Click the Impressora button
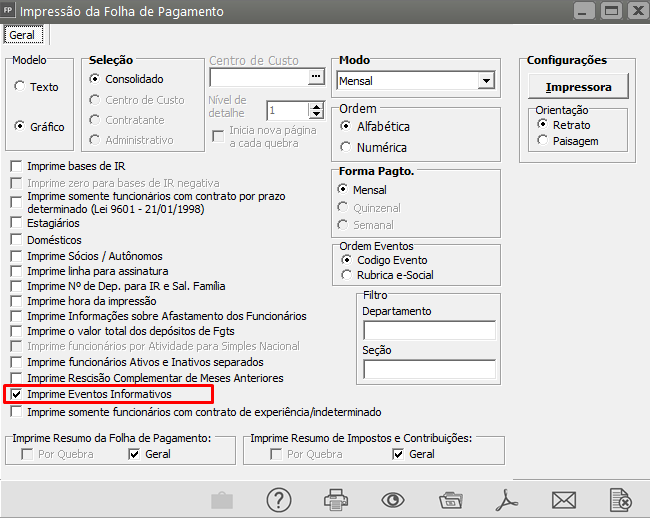Image resolution: width=650 pixels, height=518 pixels. click(x=578, y=86)
